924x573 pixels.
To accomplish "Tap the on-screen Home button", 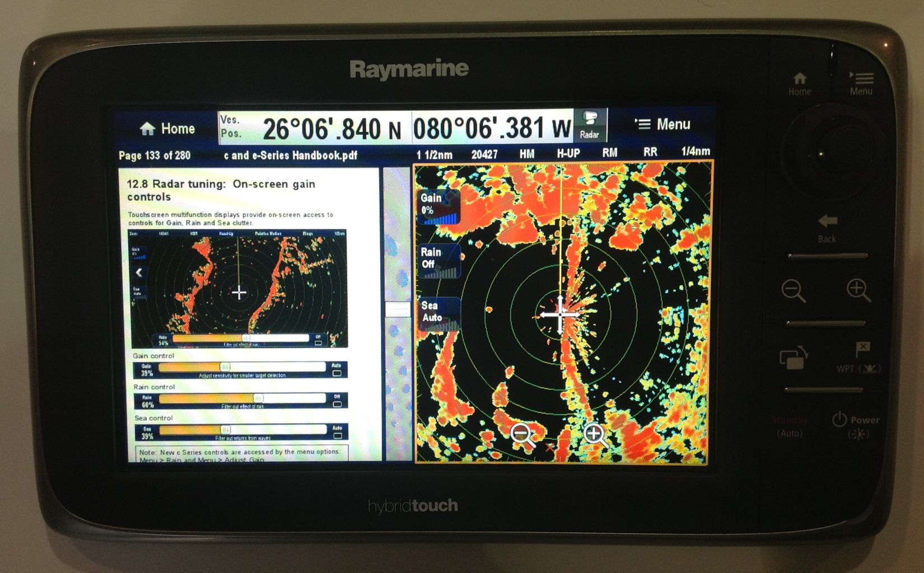I will point(166,129).
